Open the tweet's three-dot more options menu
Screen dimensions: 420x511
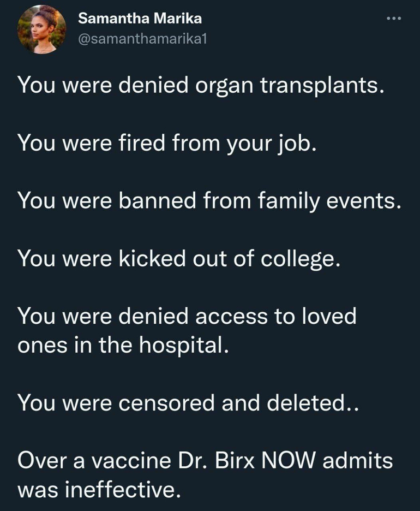393,19
